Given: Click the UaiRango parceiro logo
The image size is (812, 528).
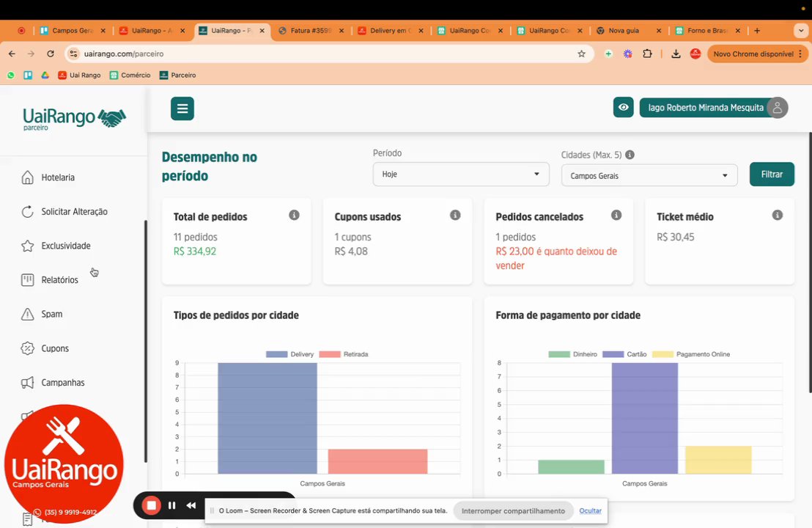Looking at the screenshot, I should (x=74, y=119).
